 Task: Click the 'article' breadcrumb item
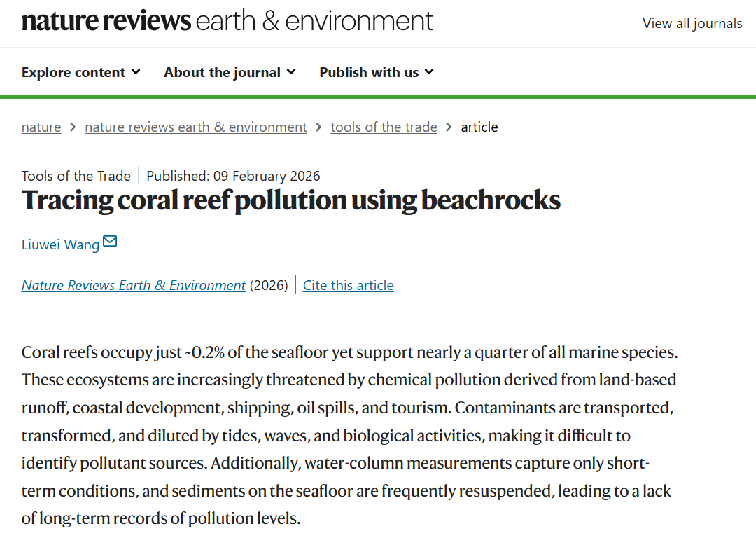click(479, 127)
